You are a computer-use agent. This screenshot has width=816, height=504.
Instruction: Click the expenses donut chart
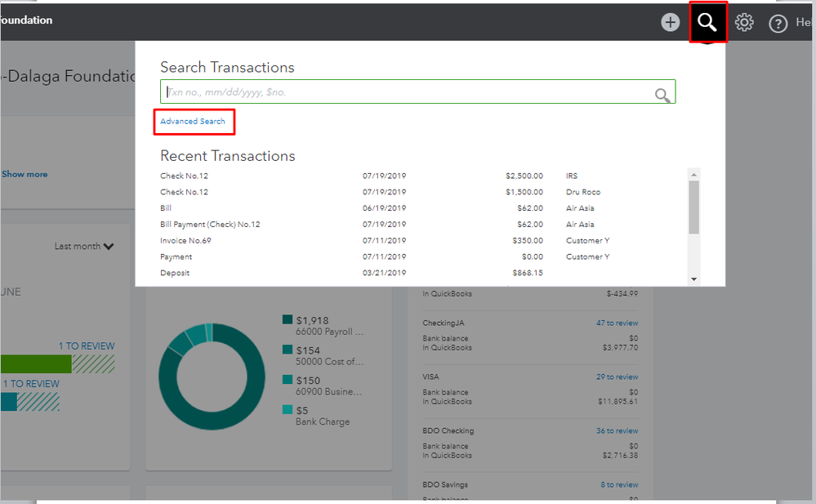coord(212,377)
